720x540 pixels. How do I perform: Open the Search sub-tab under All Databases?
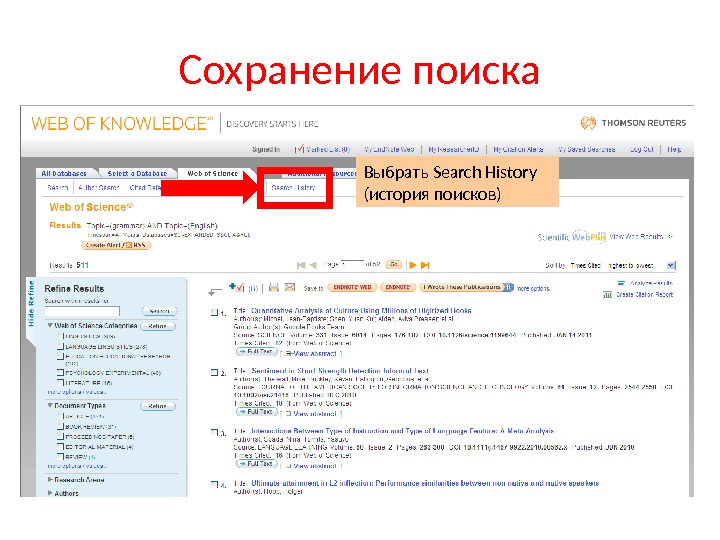[58, 187]
